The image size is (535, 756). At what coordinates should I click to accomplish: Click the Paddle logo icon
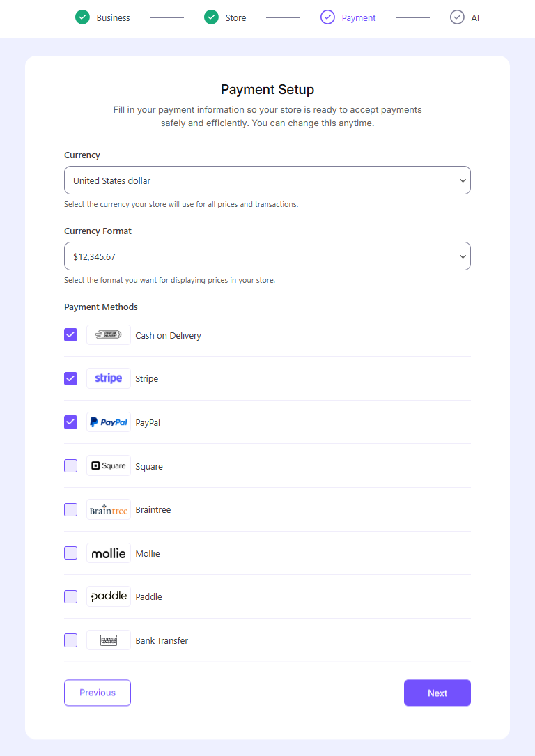109,596
